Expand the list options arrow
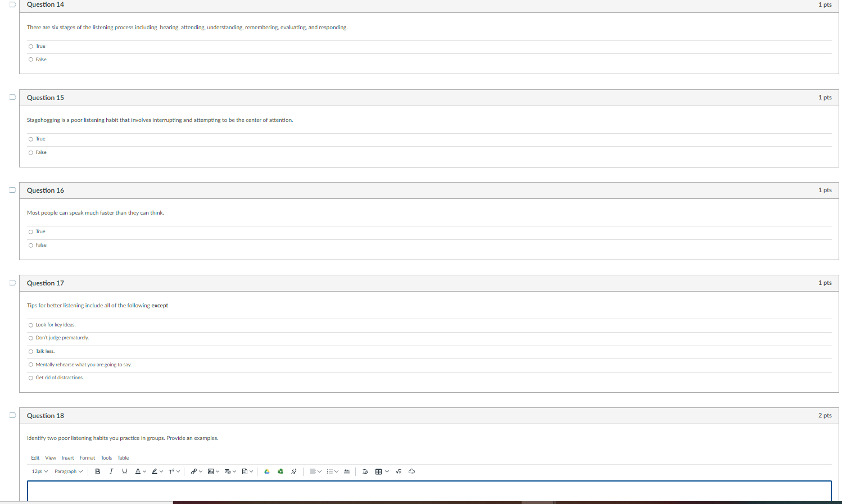The width and height of the screenshot is (842, 504). click(336, 471)
